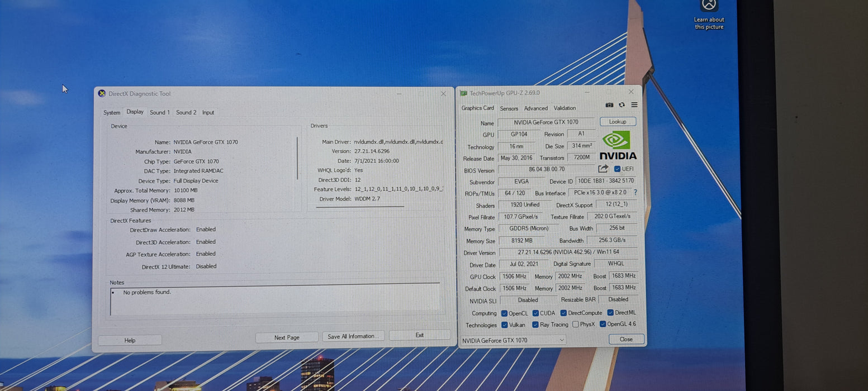Click the Learn about this picture label

[709, 23]
